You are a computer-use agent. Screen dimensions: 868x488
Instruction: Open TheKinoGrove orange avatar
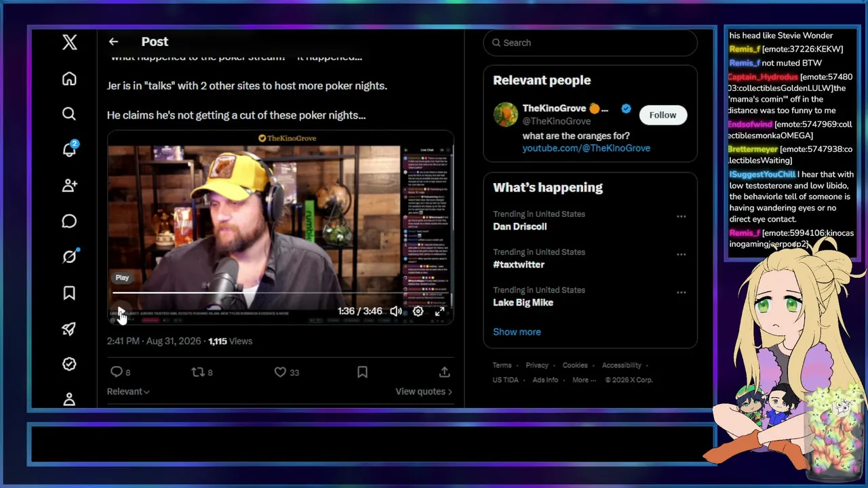(505, 115)
